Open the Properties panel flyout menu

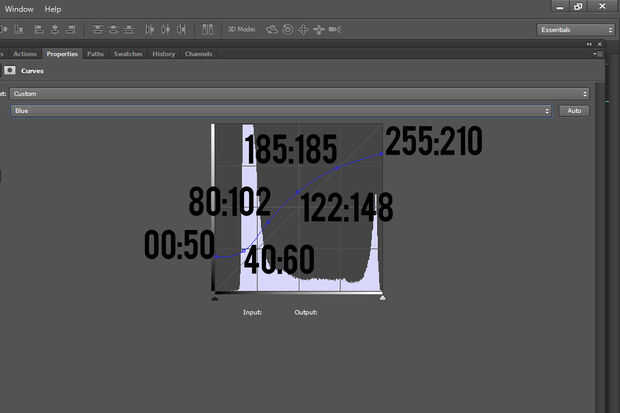(x=597, y=53)
